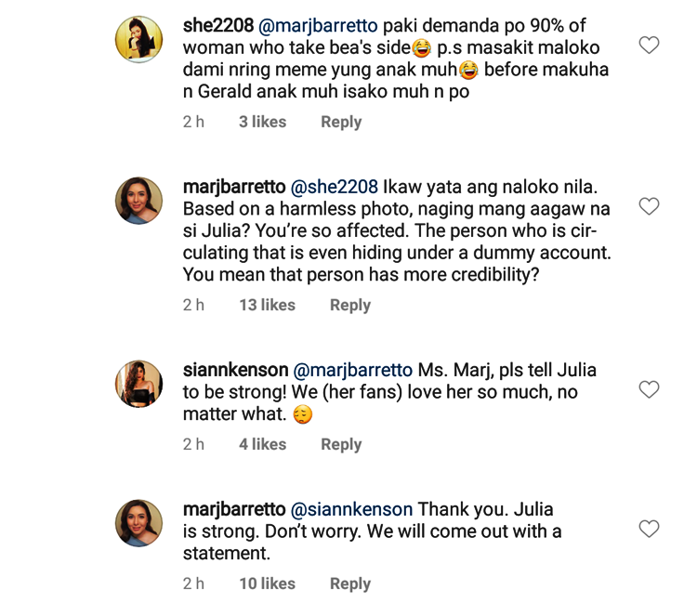
Task: Like she2208's comment with heart icon
Action: (x=649, y=45)
